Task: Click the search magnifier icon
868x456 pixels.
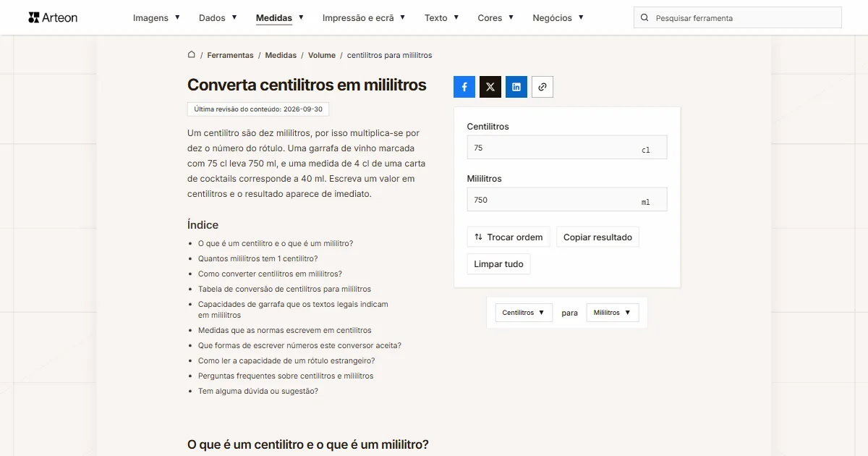Action: [644, 18]
